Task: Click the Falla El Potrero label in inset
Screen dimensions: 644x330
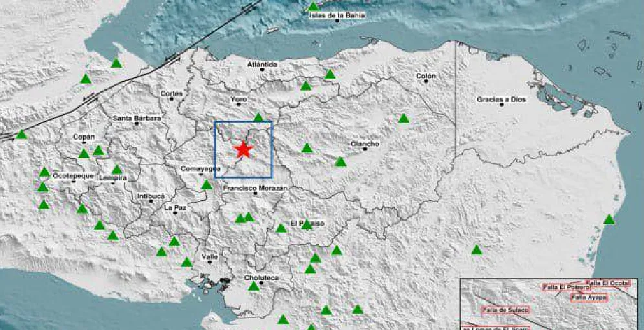Action: [x=566, y=287]
